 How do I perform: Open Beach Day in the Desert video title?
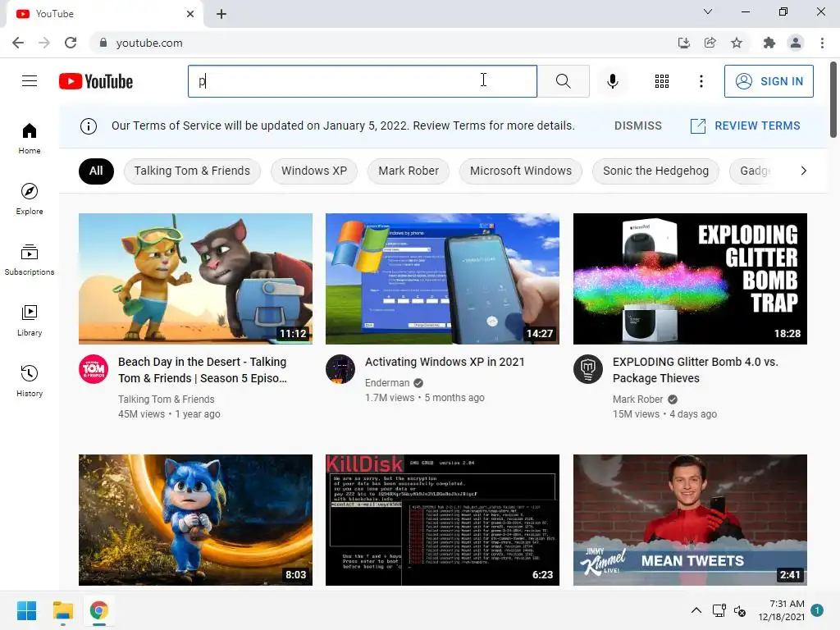click(x=203, y=370)
